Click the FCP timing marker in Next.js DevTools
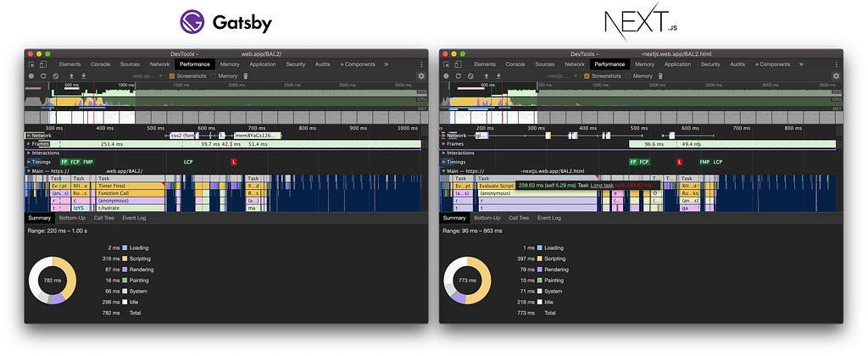The width and height of the screenshot is (868, 356). pyautogui.click(x=644, y=162)
